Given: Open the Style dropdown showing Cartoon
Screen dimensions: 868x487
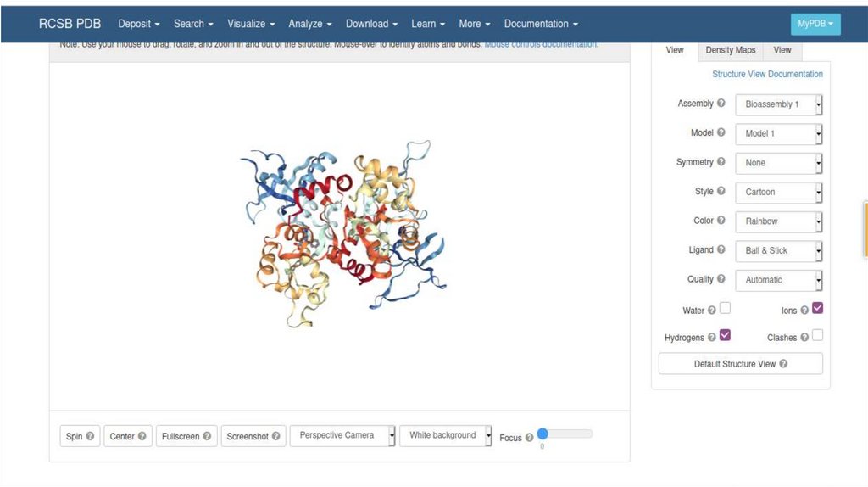Looking at the screenshot, I should pyautogui.click(x=778, y=192).
